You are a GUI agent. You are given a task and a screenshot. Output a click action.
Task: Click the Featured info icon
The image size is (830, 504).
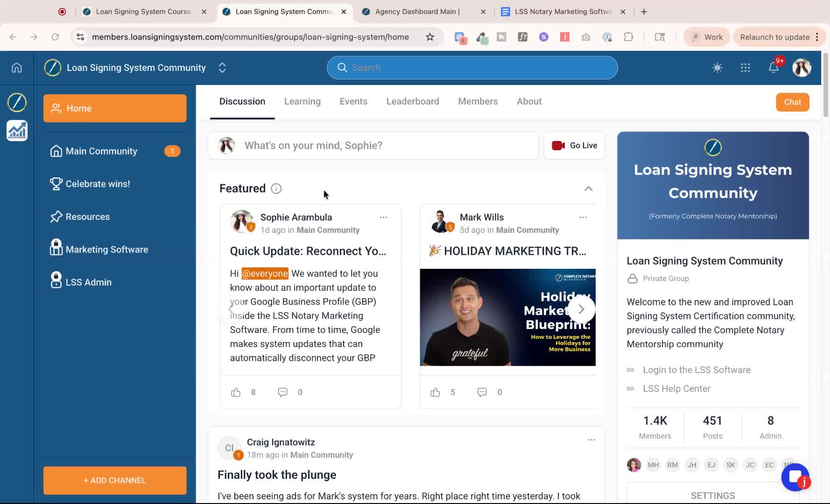[276, 189]
